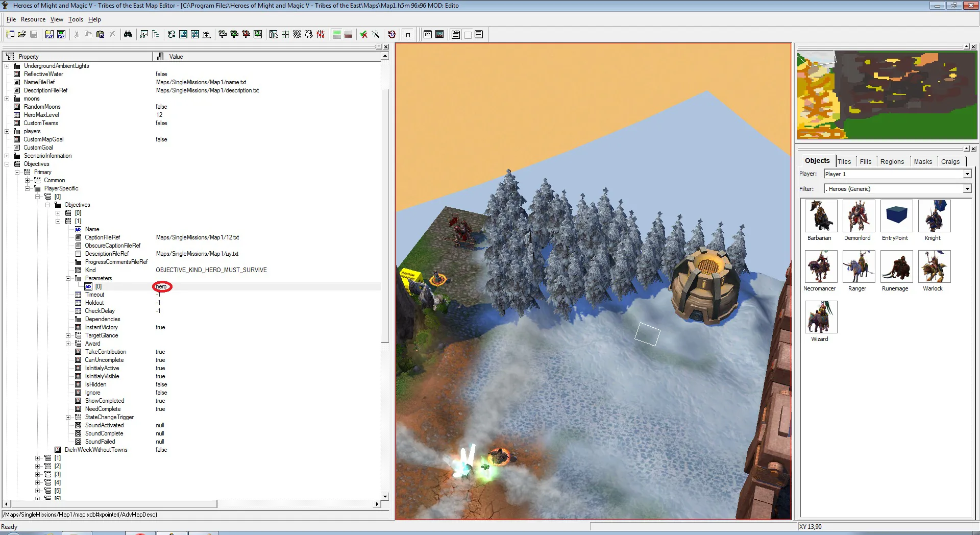This screenshot has height=535, width=980.
Task: Click the Copy icon in toolbar
Action: 88,34
